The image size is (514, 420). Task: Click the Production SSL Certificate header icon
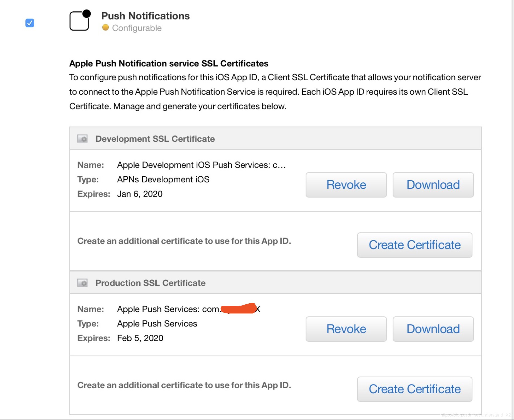[82, 283]
